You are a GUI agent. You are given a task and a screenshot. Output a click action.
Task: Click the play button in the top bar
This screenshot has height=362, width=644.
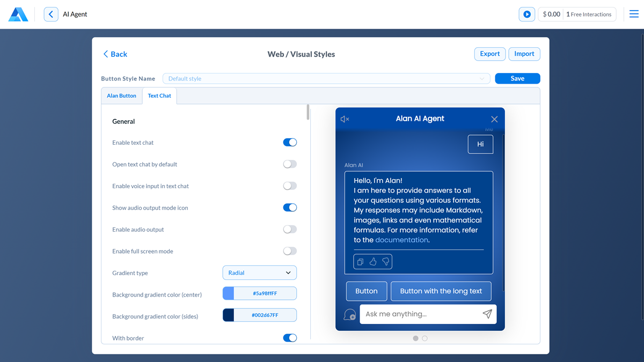(x=526, y=14)
